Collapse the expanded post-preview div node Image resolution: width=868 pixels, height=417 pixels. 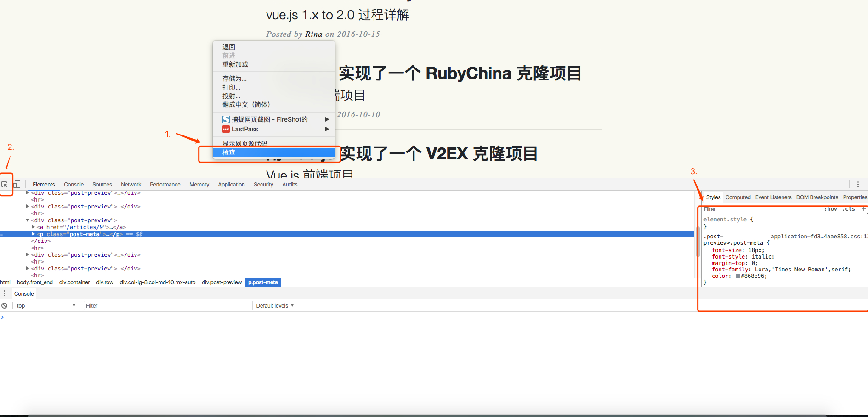[28, 220]
